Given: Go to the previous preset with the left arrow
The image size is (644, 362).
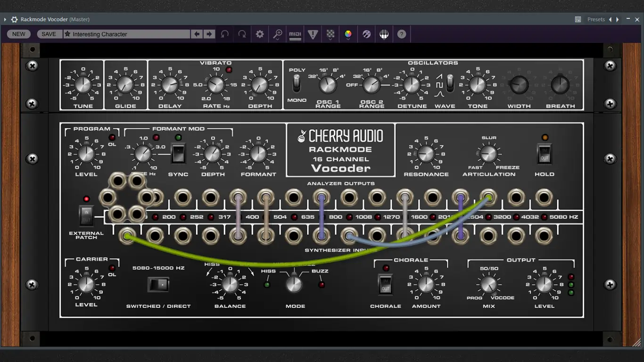Looking at the screenshot, I should pyautogui.click(x=197, y=34).
